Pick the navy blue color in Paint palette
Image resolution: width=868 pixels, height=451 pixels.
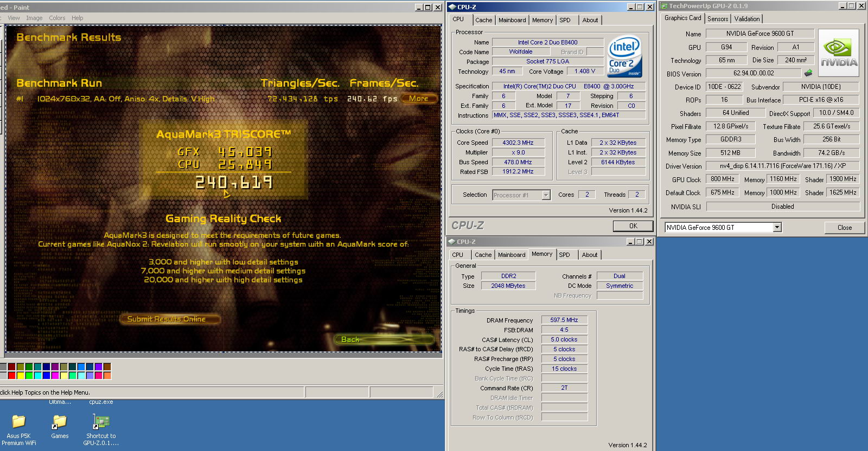click(46, 367)
